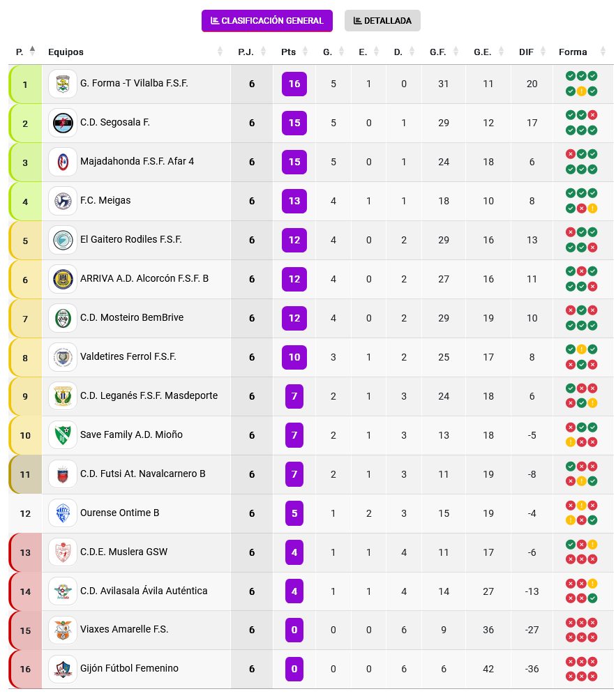Click the Save Family A.D. Mioño logo

pos(63,435)
